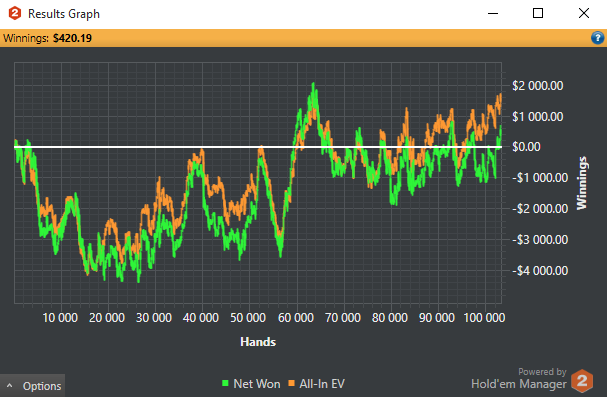Click the 50 000 hands axis label
This screenshot has width=607, height=397.
(248, 318)
